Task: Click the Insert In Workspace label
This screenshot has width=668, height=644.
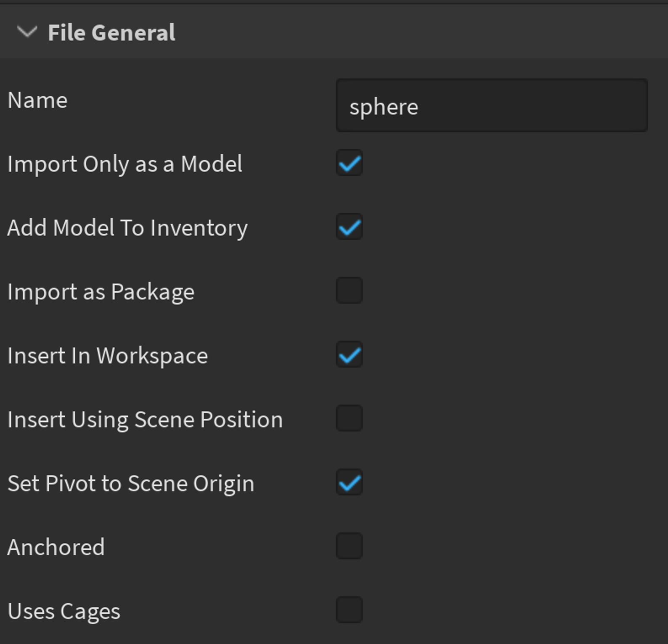Action: [108, 356]
